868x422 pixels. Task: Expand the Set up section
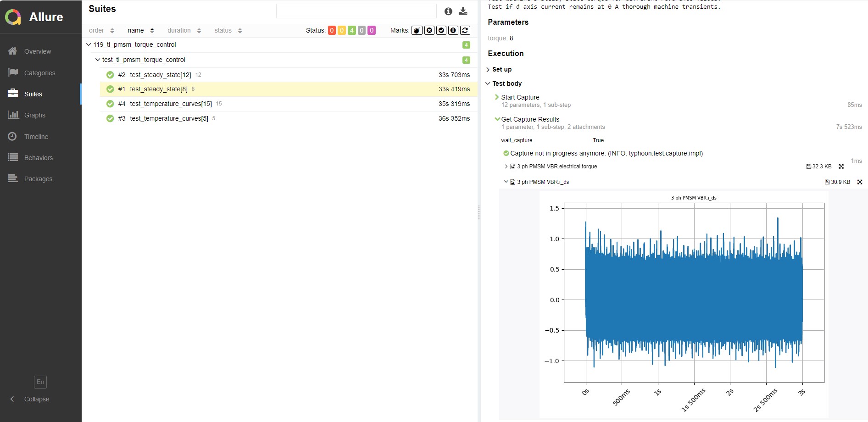(x=501, y=69)
